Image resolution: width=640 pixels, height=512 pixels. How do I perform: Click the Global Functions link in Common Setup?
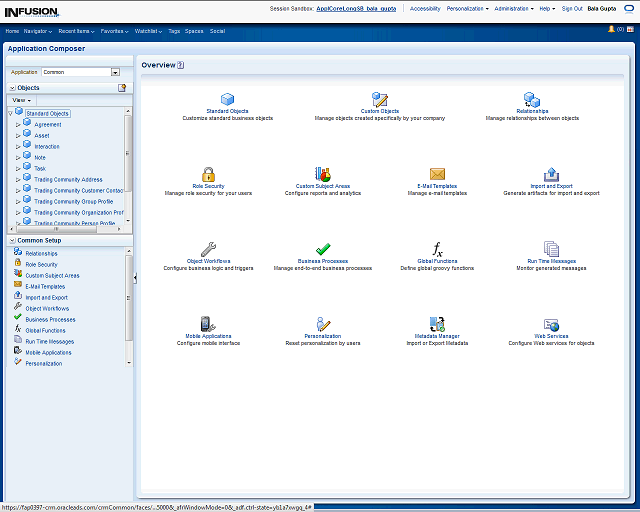[45, 330]
